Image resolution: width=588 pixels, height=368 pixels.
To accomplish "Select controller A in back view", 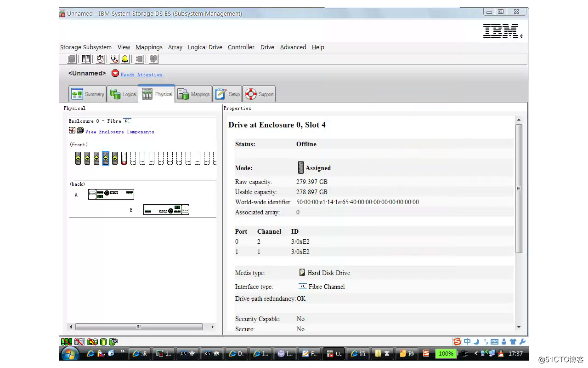I will [111, 195].
